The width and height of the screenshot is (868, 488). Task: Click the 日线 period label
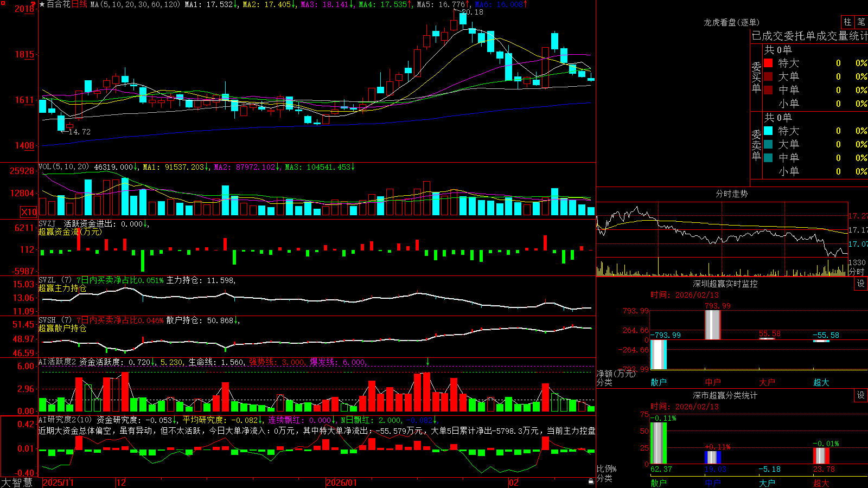79,4
